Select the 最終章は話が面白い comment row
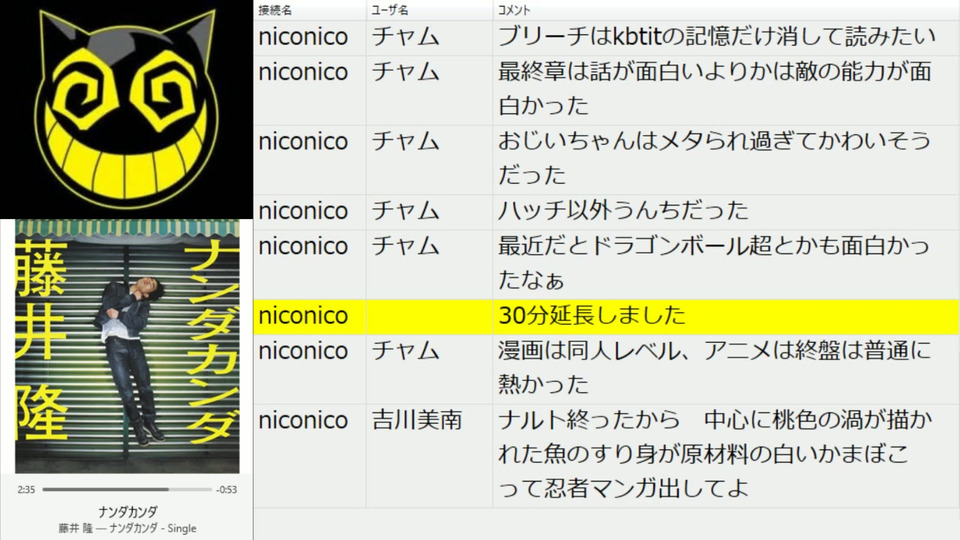The image size is (960, 540). click(607, 90)
